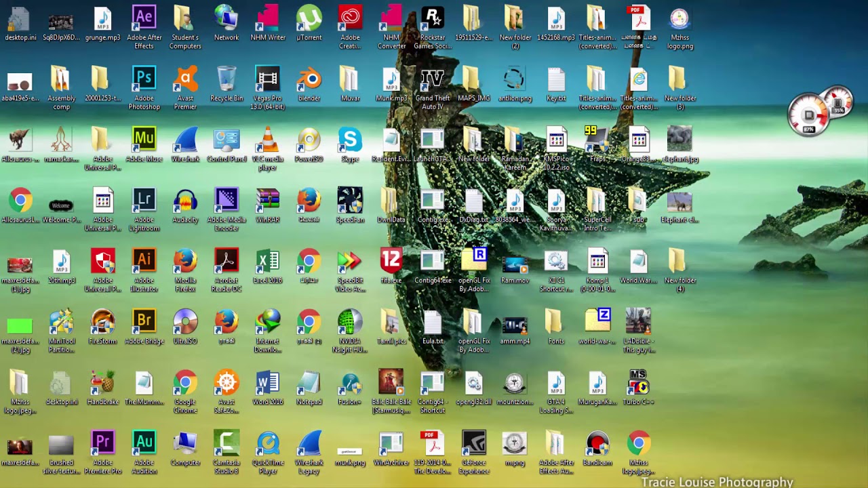Open fifa.exe icon
This screenshot has width=868, height=488.
point(391,266)
